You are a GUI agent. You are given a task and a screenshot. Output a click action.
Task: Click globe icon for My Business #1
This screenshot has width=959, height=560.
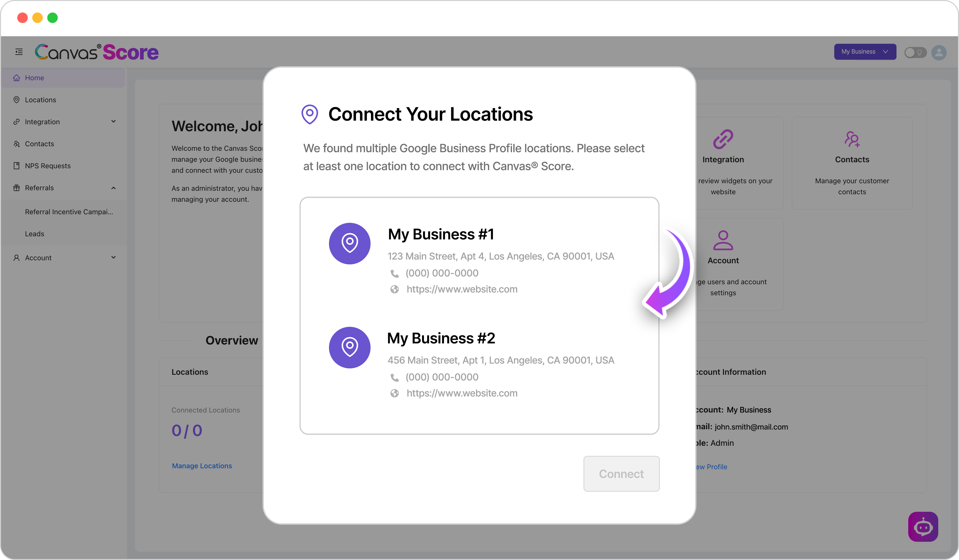point(395,289)
